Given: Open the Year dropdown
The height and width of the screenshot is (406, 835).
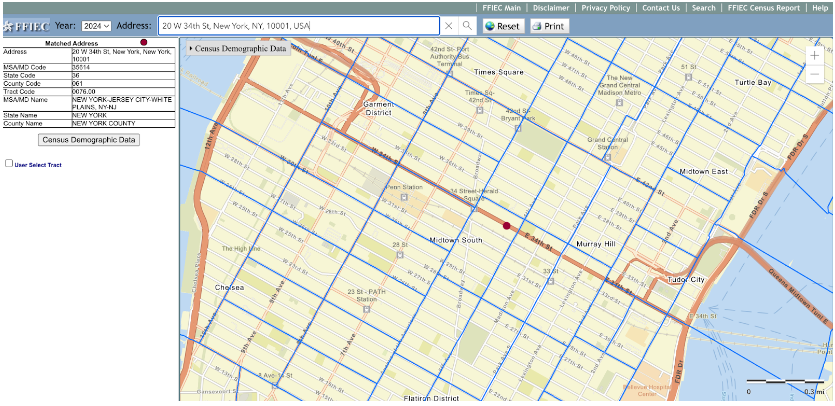Looking at the screenshot, I should click(x=96, y=26).
